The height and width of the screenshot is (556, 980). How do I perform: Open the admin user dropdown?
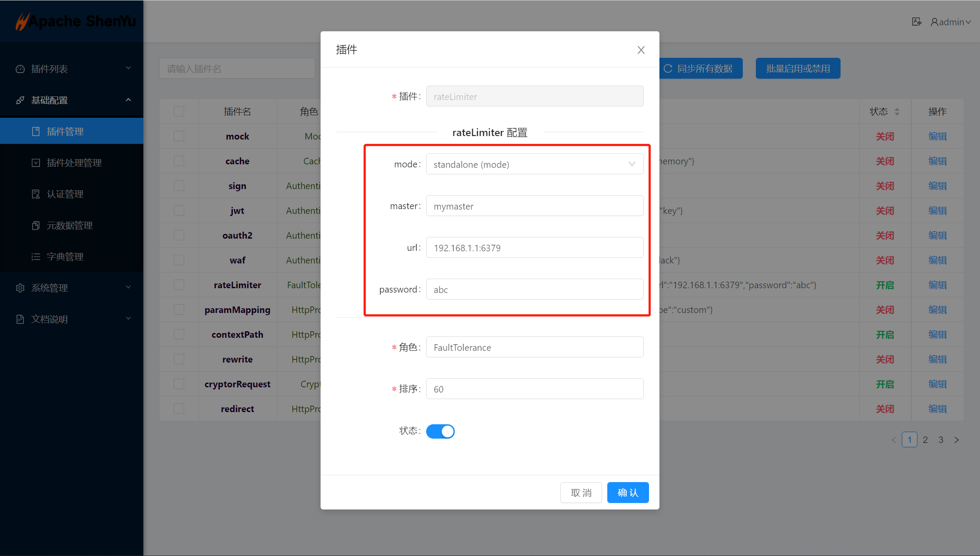click(x=951, y=22)
